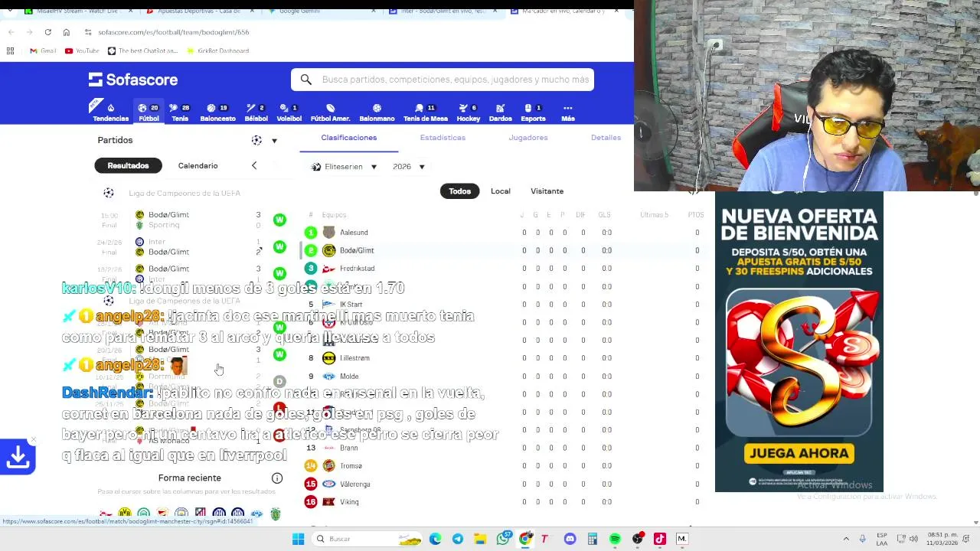Viewport: 980px width, 551px height.
Task: Go to the browser home page
Action: click(66, 32)
